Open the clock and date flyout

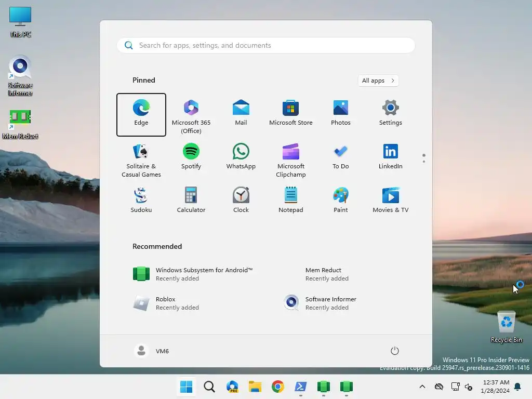(x=495, y=387)
